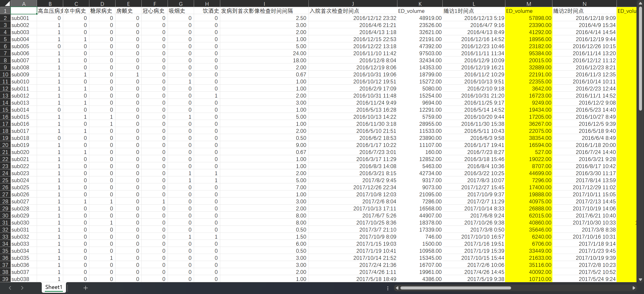This screenshot has width=644, height=294.
Task: Click horizontal scrollbar left arrow
Action: [x=397, y=288]
